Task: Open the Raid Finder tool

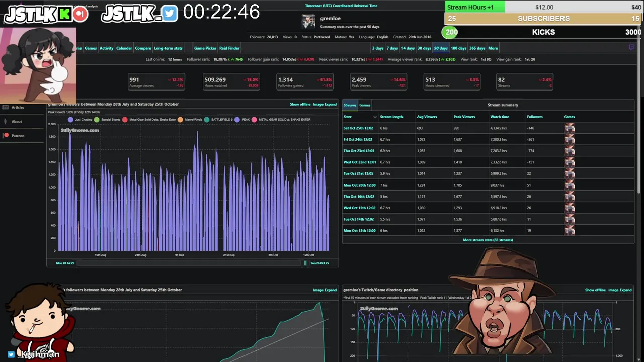Action: [x=229, y=48]
